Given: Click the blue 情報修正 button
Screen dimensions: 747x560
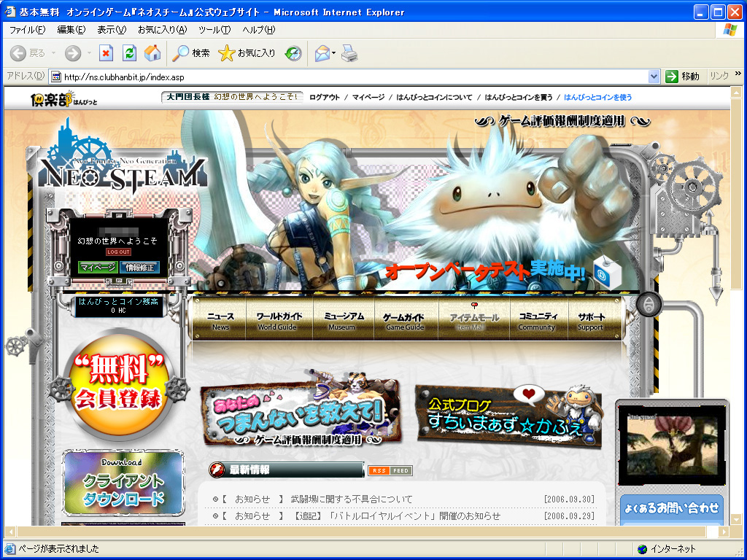Looking at the screenshot, I should 139,267.
